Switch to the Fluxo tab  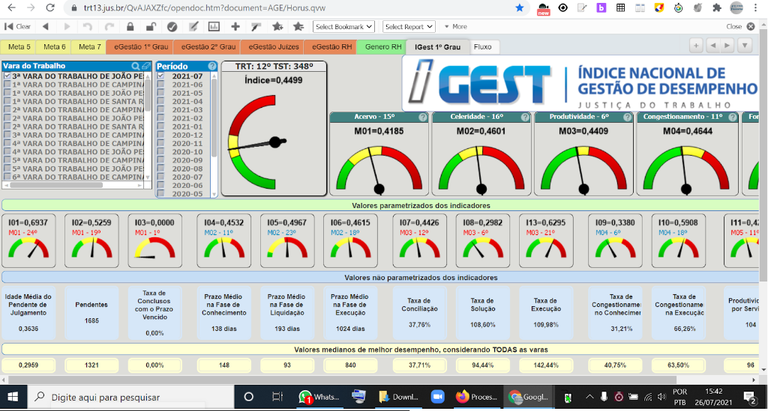point(484,47)
